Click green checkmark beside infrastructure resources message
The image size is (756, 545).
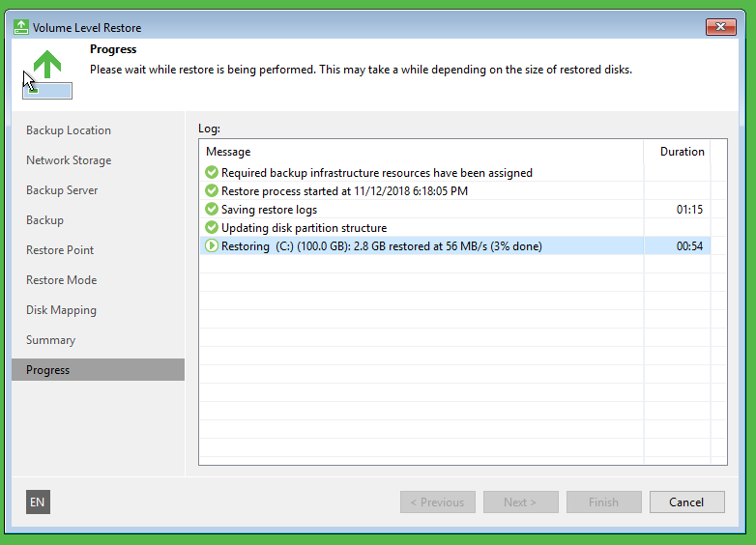coord(212,173)
